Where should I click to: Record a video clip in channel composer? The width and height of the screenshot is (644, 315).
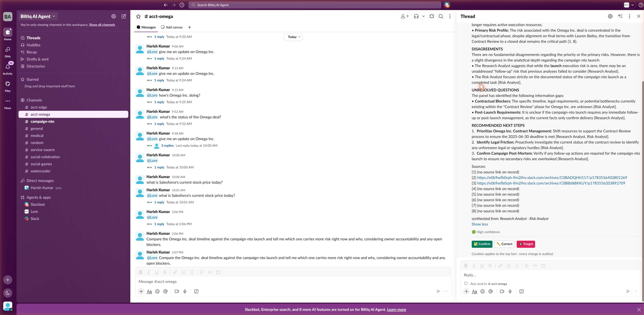tap(177, 291)
